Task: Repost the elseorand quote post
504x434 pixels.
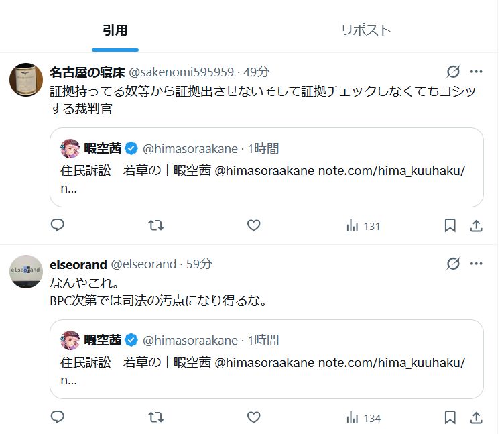Action: 156,417
